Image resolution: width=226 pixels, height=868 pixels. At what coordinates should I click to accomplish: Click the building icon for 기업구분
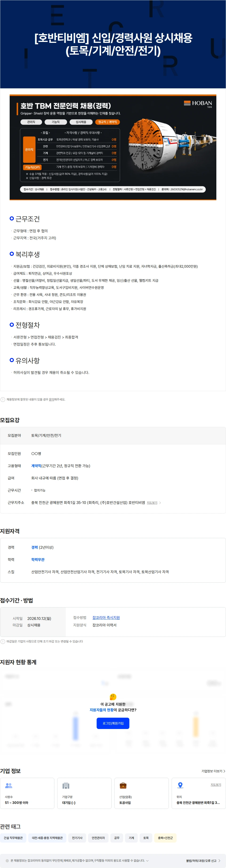(66, 786)
